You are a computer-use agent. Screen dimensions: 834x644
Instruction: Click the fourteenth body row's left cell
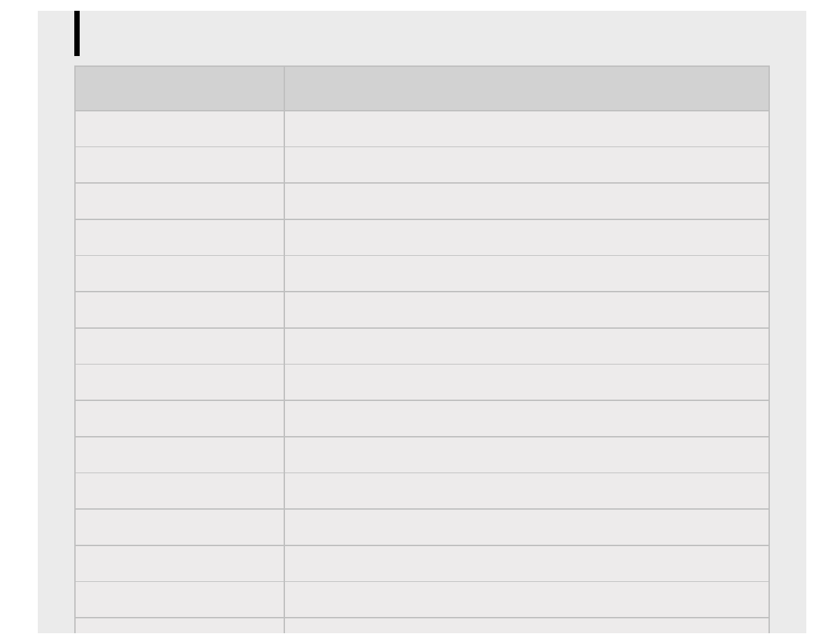pyautogui.click(x=180, y=599)
